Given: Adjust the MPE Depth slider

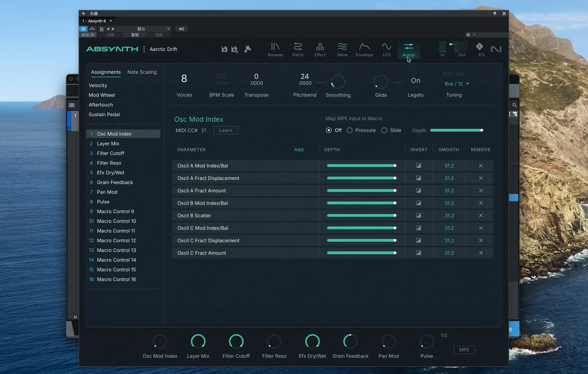Looking at the screenshot, I should click(x=456, y=130).
